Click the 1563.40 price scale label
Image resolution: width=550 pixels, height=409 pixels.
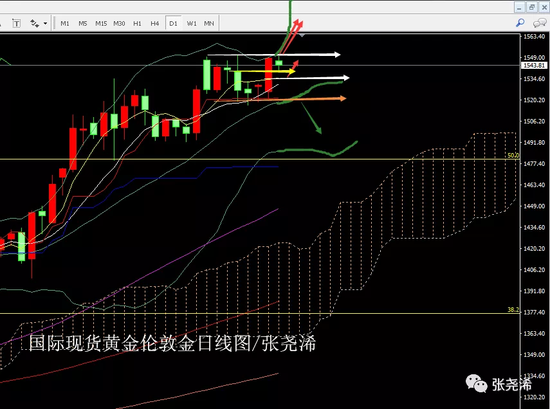click(x=535, y=36)
